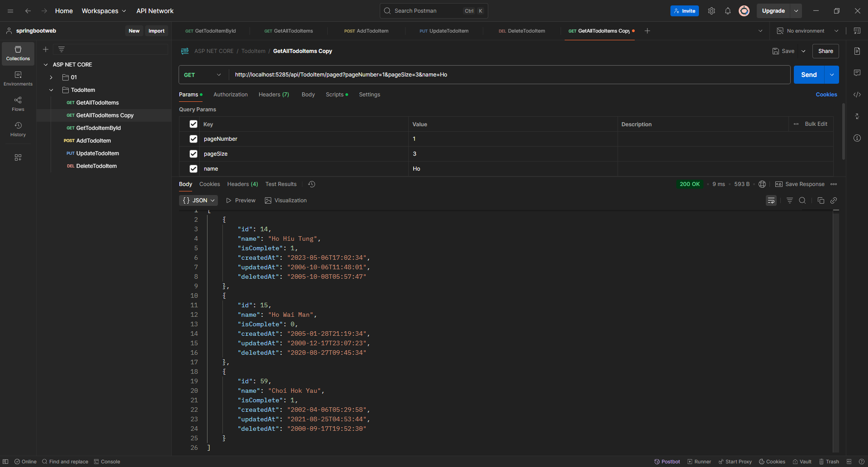Toggle word wrap in the response viewer

pos(771,200)
